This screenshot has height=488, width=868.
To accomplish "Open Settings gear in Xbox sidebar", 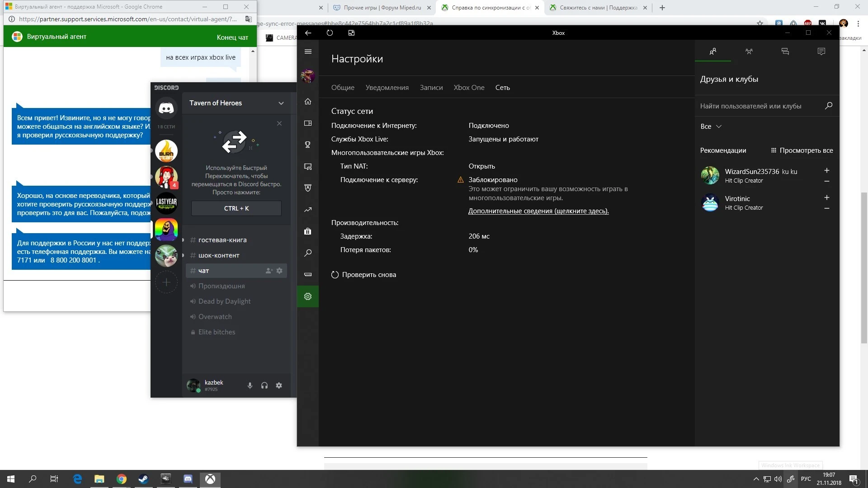I will (x=308, y=296).
